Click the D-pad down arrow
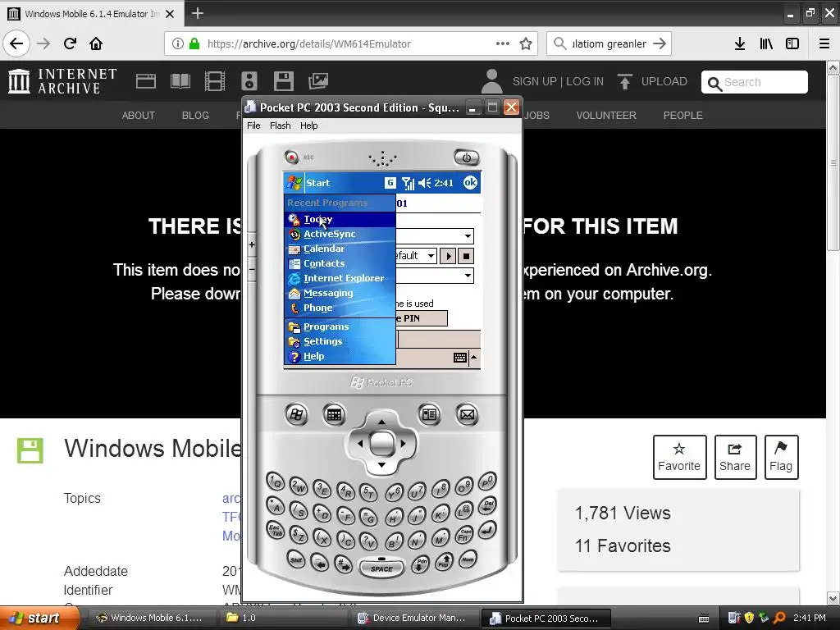Image resolution: width=840 pixels, height=630 pixels. (381, 464)
